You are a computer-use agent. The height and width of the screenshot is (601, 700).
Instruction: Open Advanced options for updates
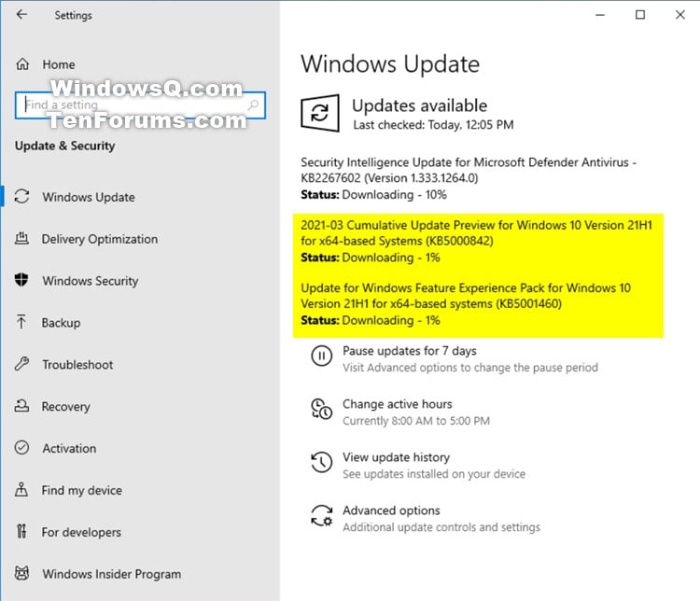tap(391, 510)
